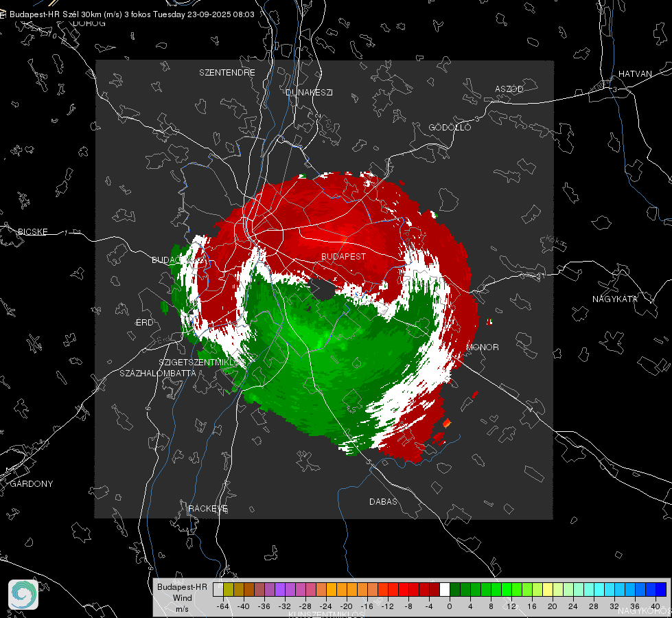This screenshot has width=672, height=618.
Task: Click the -12 legend scale label
Action: 387,606
